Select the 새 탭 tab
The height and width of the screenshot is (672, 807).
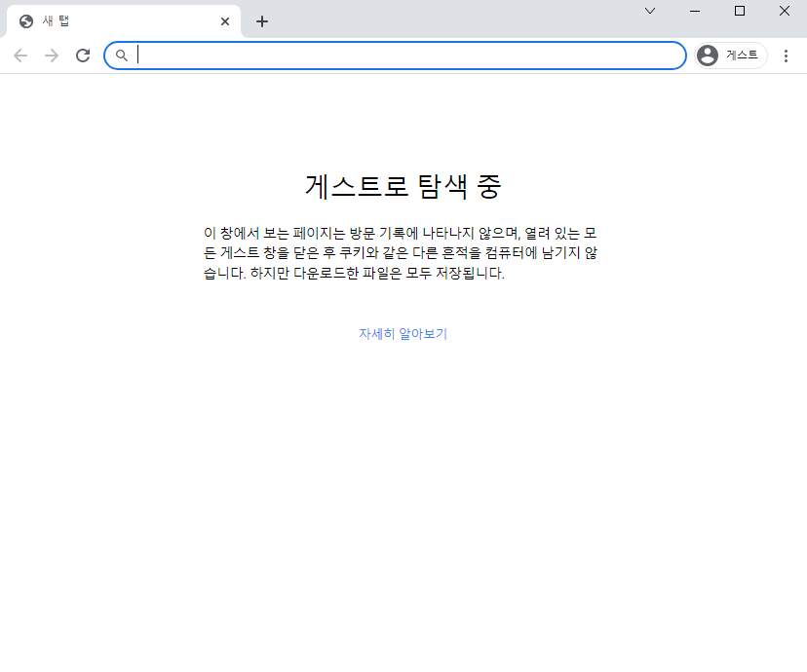[x=124, y=21]
